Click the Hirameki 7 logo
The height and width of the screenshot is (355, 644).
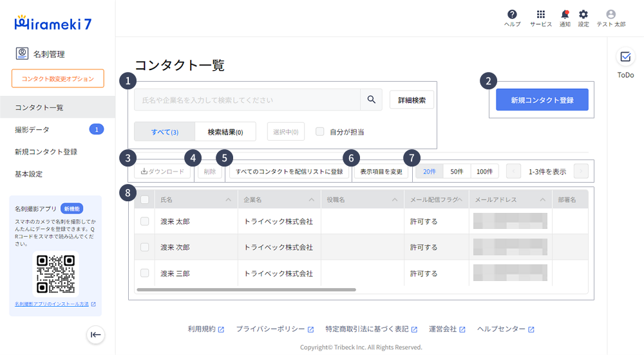point(53,23)
